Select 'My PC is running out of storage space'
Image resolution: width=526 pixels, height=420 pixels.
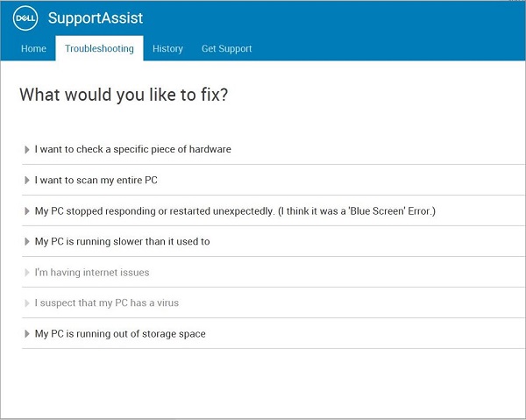(120, 334)
